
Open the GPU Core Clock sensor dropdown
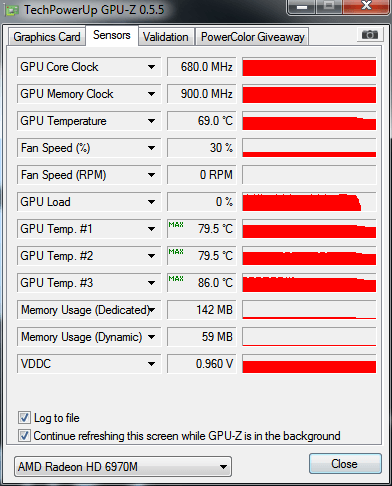151,67
